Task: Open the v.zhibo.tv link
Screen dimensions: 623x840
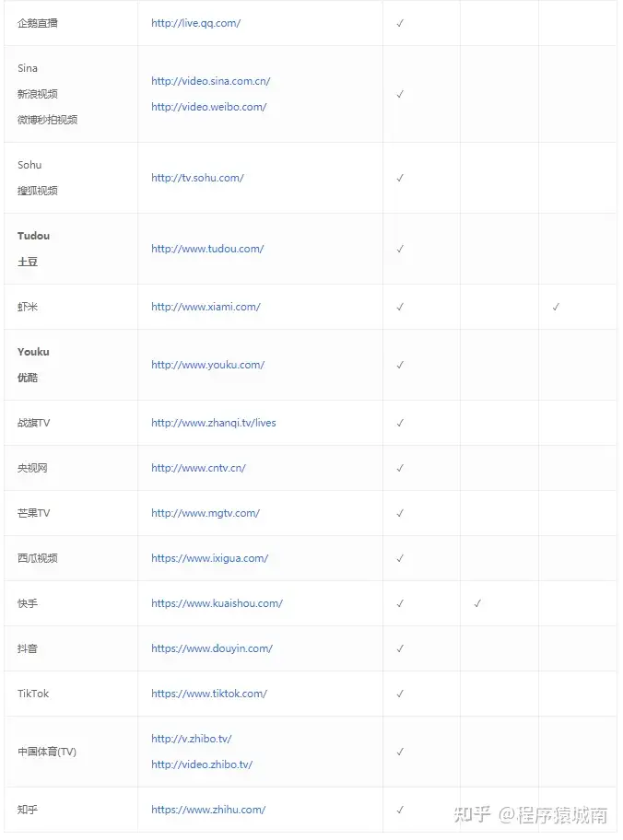Action: pyautogui.click(x=191, y=739)
